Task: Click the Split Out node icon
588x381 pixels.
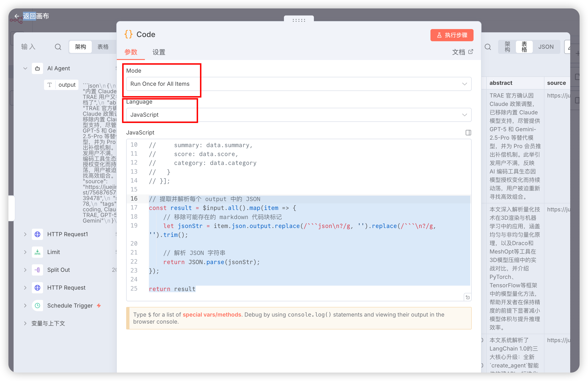Action: [37, 270]
